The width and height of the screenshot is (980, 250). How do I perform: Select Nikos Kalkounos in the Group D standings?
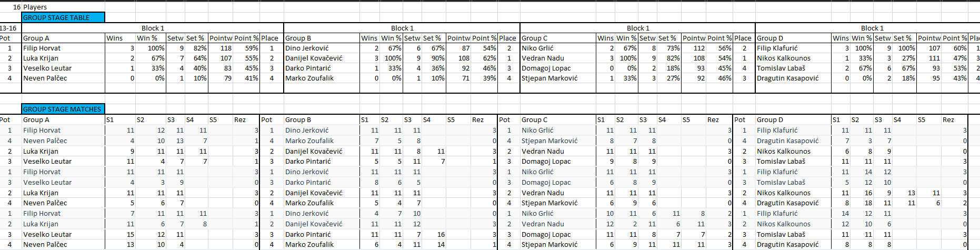(784, 58)
